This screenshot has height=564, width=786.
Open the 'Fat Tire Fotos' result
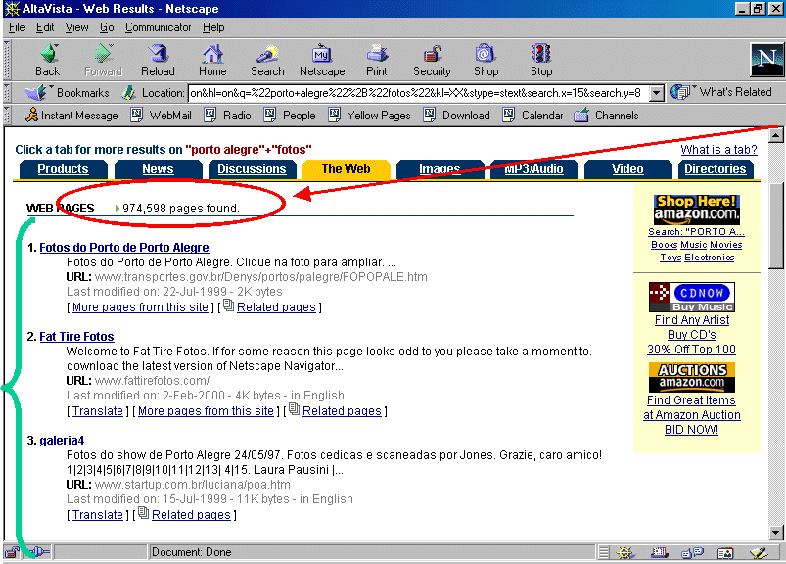77,337
